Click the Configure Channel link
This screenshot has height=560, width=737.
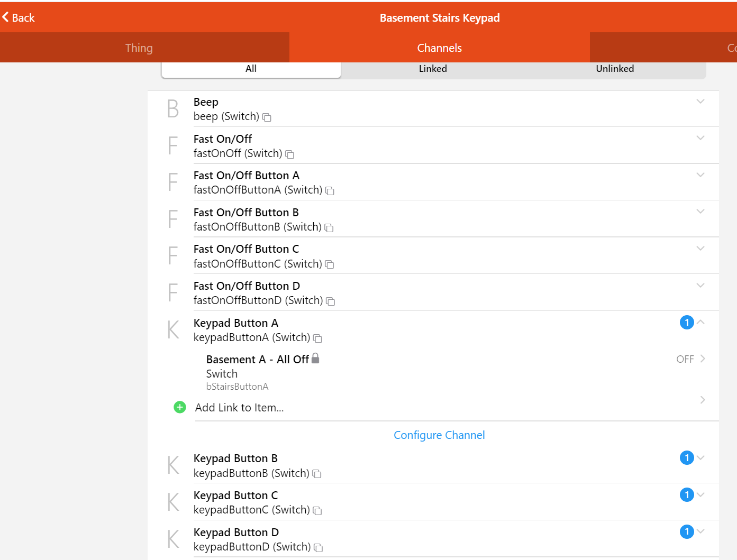click(439, 435)
